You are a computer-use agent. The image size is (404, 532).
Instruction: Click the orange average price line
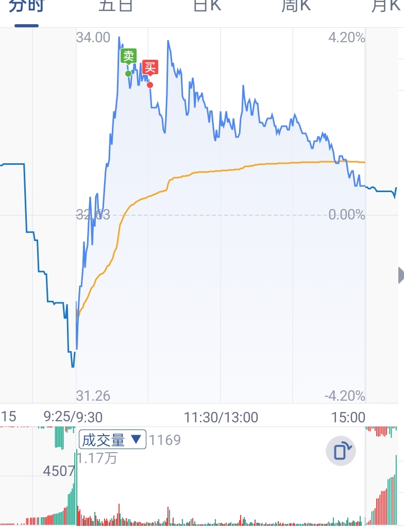pyautogui.click(x=221, y=170)
